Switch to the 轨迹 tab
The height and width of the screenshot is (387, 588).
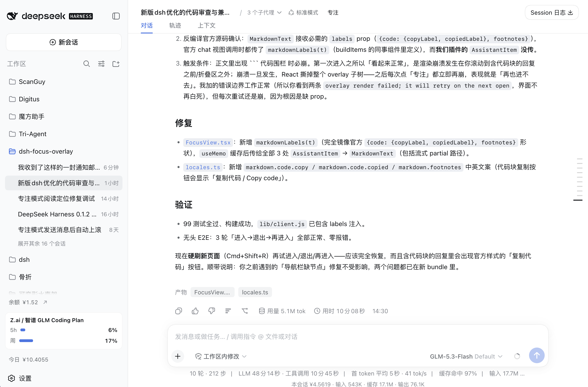pyautogui.click(x=175, y=25)
